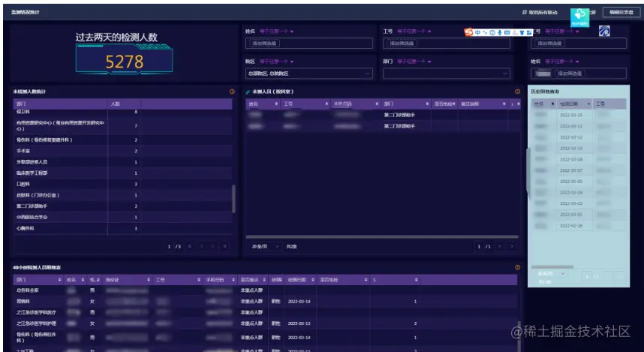Open operator dropdown next to middle 工号 filter
Viewport: 644px width, 352px height.
coord(414,32)
